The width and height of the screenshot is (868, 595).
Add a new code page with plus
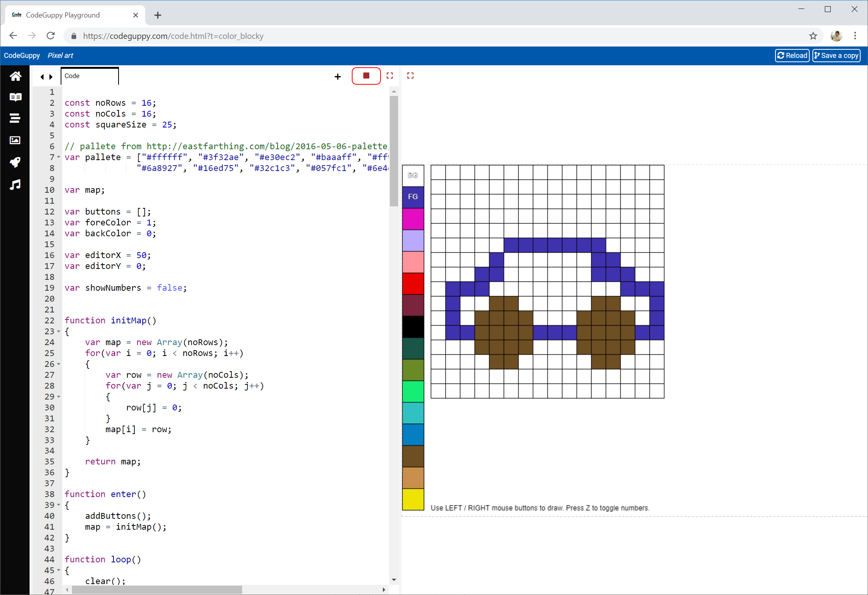(337, 77)
